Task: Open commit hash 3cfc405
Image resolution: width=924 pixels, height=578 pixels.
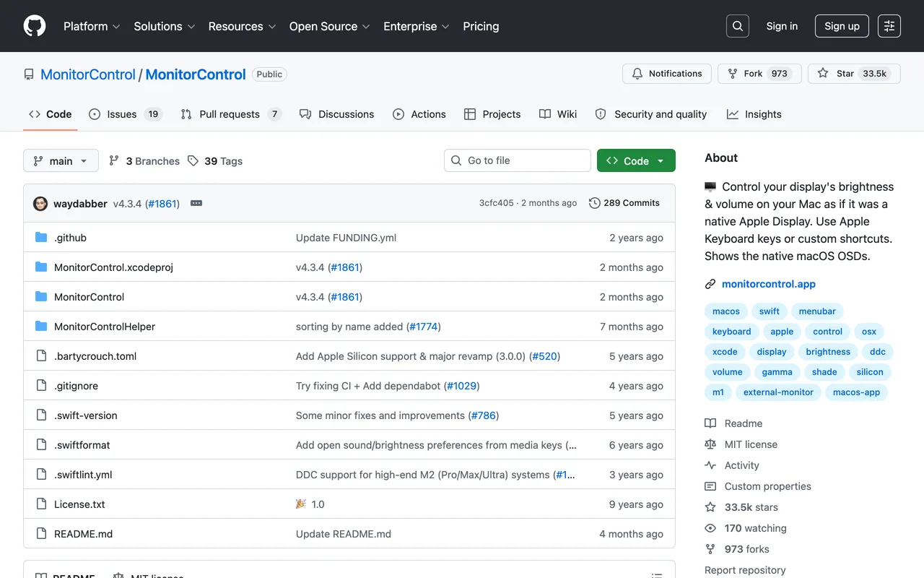Action: [497, 203]
